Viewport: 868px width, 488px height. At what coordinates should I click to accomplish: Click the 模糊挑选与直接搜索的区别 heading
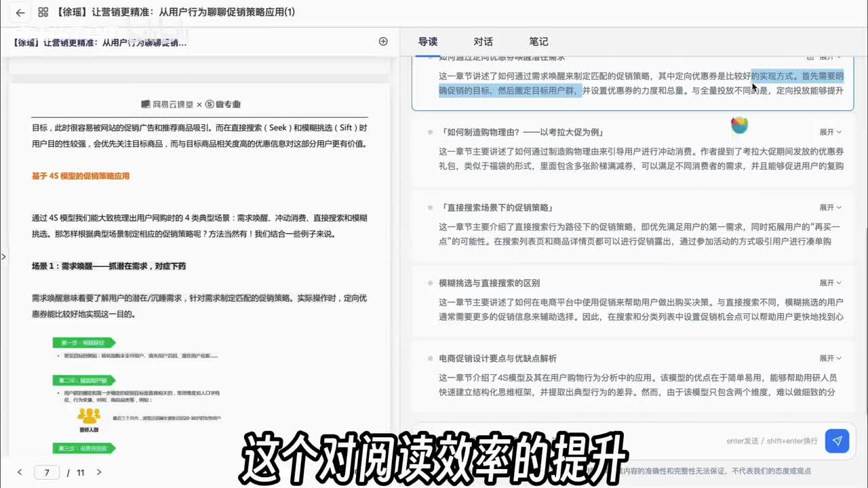(489, 283)
